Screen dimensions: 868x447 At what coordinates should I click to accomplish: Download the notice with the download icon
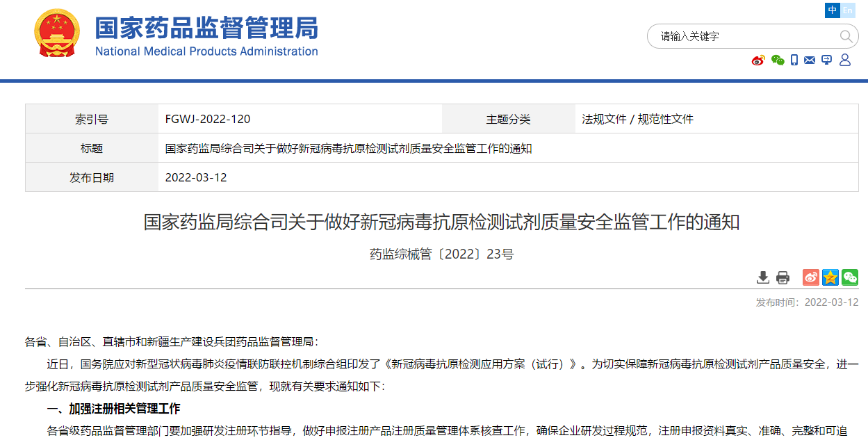pyautogui.click(x=763, y=277)
